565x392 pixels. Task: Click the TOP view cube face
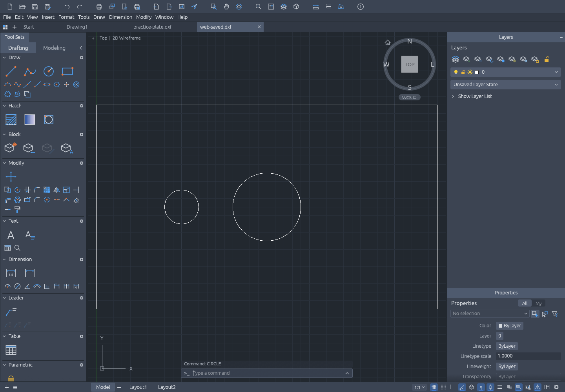[x=410, y=64]
